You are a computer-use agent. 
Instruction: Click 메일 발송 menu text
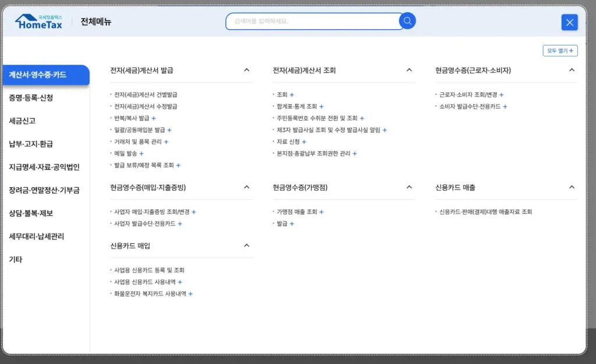pyautogui.click(x=126, y=154)
